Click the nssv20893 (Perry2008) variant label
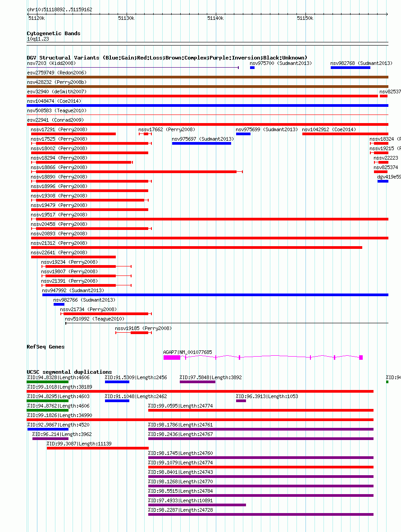This screenshot has width=401, height=532. [x=59, y=234]
